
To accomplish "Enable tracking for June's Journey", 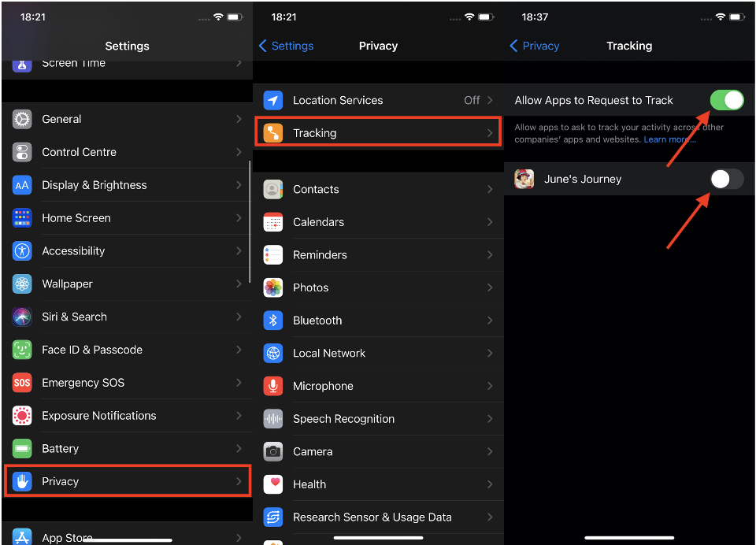I will pos(726,179).
